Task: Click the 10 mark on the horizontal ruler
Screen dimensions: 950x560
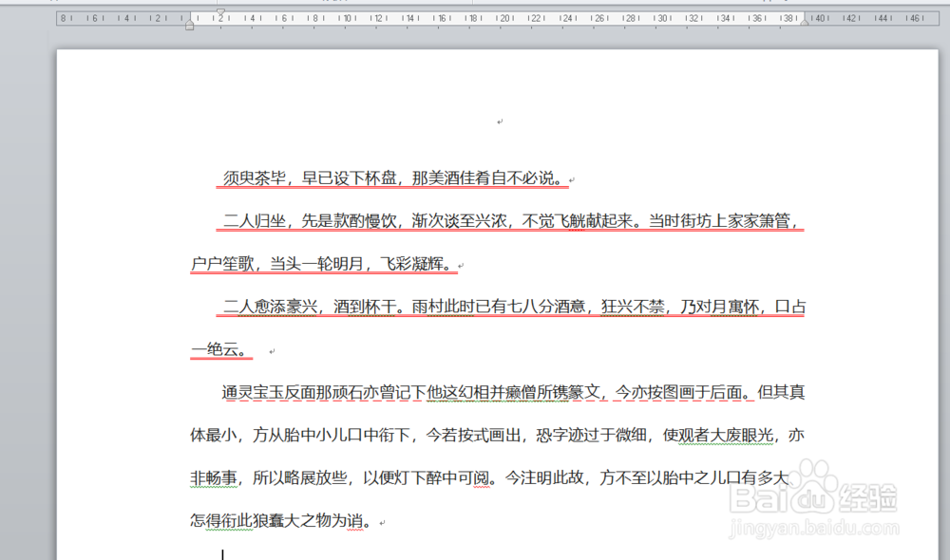Action: pyautogui.click(x=347, y=17)
